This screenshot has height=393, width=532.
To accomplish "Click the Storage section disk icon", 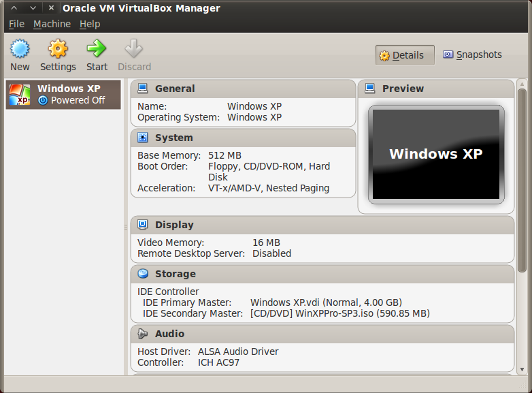I will tap(143, 274).
